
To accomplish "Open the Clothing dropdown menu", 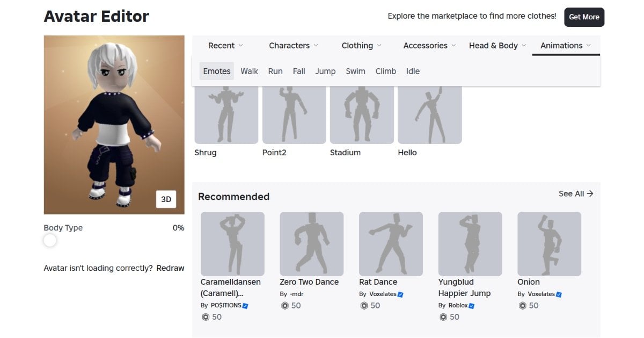I will pyautogui.click(x=362, y=46).
